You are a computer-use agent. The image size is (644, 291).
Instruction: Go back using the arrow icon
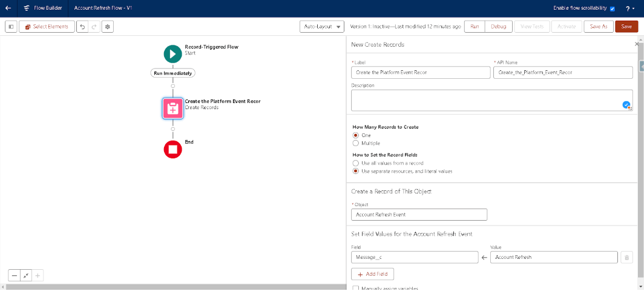pyautogui.click(x=8, y=8)
